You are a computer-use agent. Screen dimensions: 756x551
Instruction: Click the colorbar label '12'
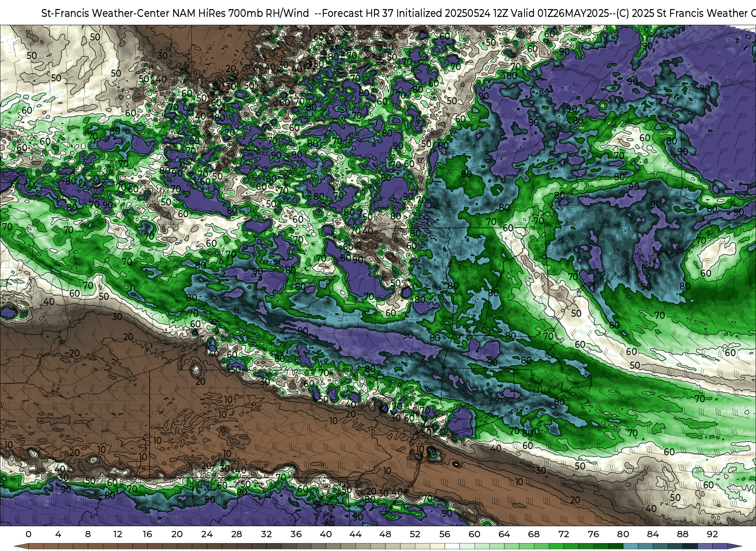(118, 534)
